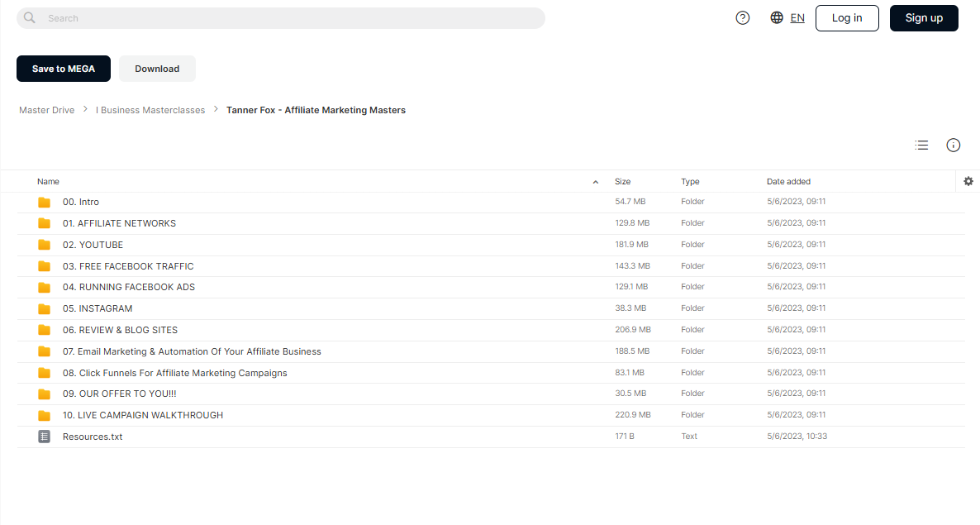Select the 01. AFFILIATE NETWORKS folder name

tap(119, 223)
